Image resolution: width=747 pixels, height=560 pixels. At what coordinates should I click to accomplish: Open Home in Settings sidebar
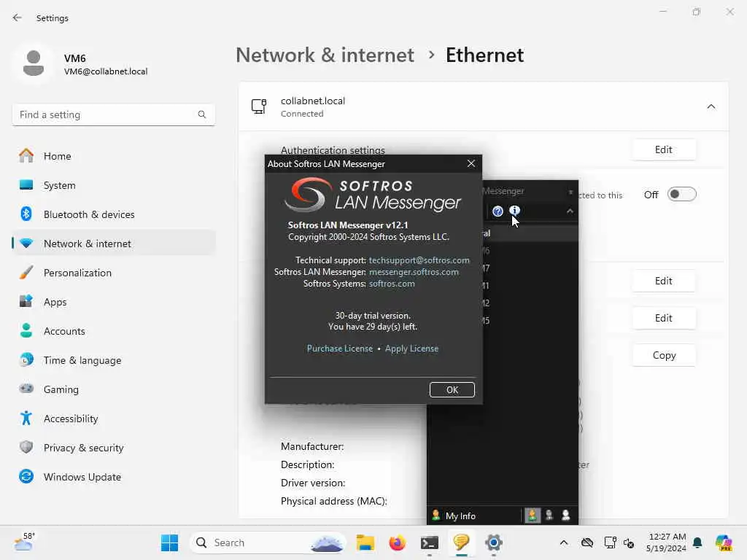point(113,156)
